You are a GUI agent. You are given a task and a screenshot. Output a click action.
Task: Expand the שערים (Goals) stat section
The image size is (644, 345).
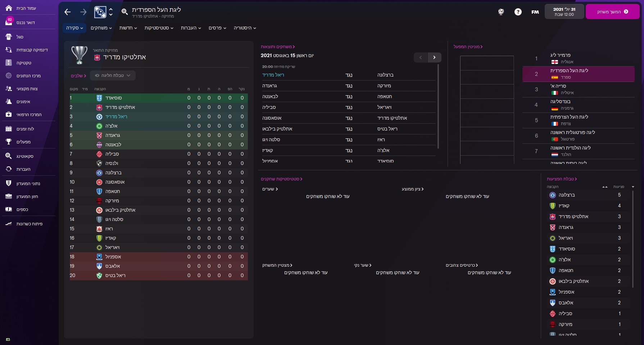click(270, 189)
